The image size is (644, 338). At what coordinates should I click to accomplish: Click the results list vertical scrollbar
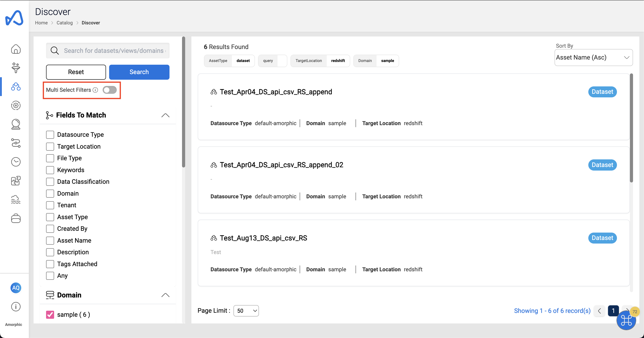coord(631,128)
